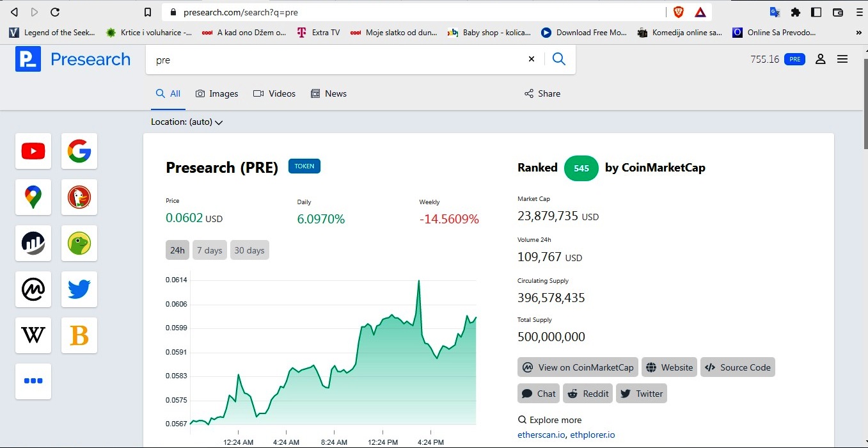Open the CoinGecko shortcut tile
Screen dimensions: 868x448
pos(79,243)
